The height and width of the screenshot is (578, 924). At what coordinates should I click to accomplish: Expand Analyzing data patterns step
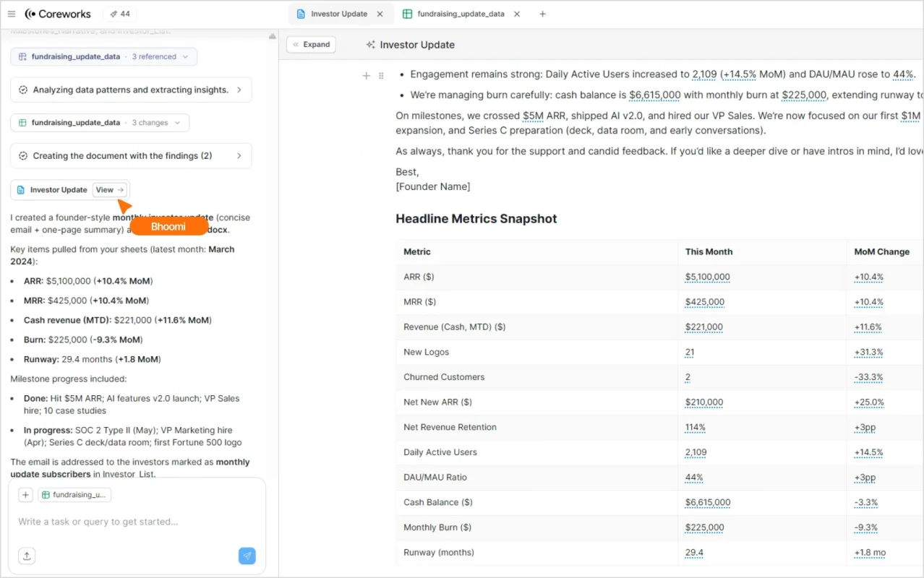click(239, 90)
